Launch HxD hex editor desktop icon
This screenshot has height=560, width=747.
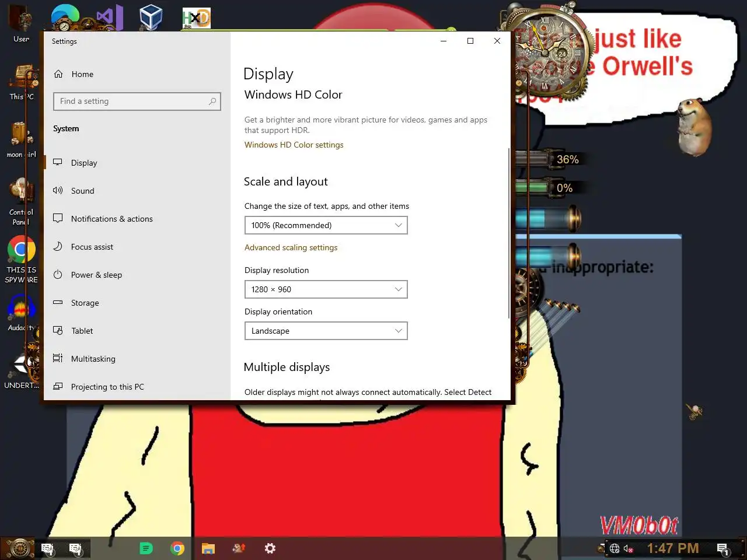point(196,17)
